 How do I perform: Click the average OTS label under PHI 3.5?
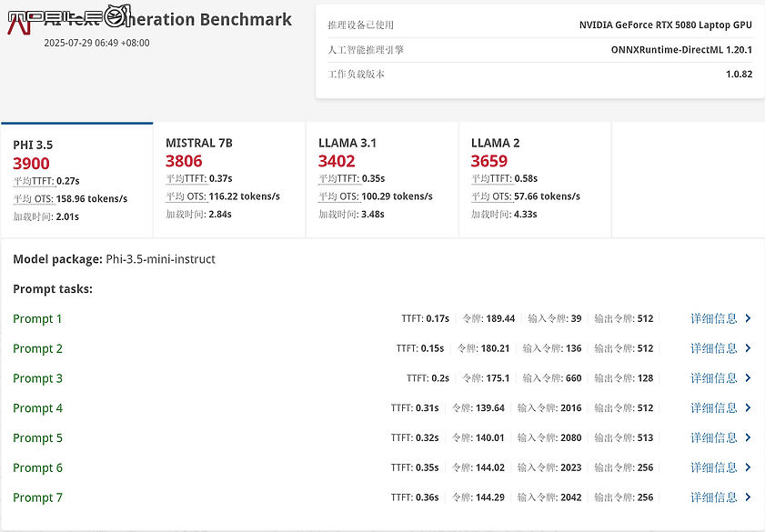[x=34, y=199]
